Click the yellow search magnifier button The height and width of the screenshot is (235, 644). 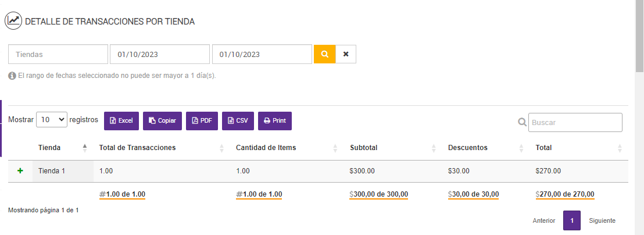click(x=325, y=54)
